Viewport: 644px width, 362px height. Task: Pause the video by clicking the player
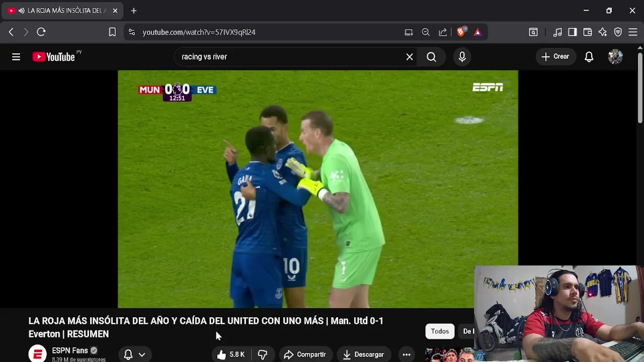coord(317,189)
